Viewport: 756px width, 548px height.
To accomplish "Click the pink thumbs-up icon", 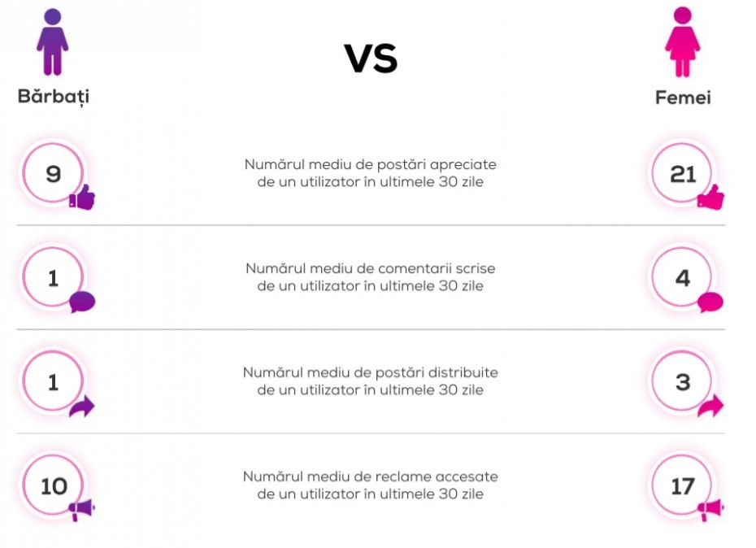I will (710, 198).
